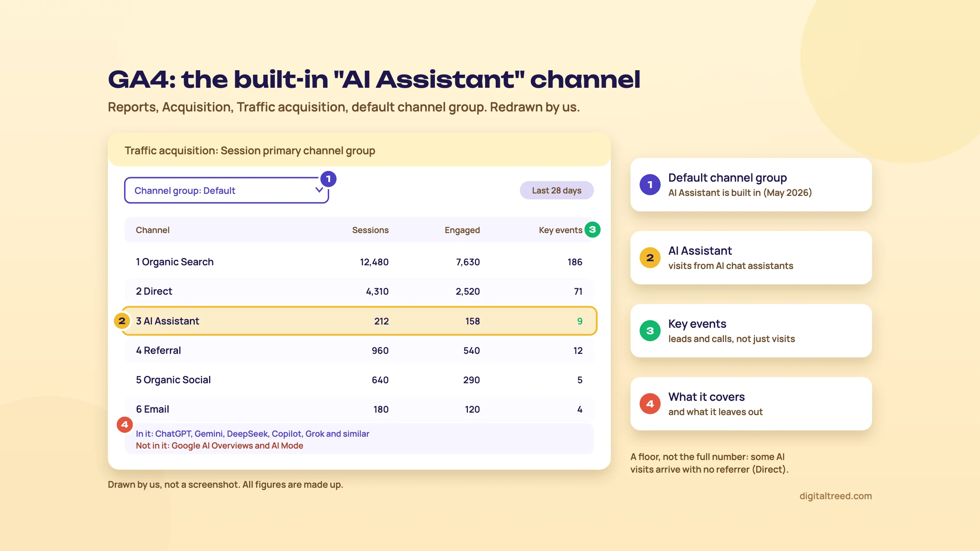The image size is (980, 551).
Task: Click the What it covers legend card heading
Action: coord(706,397)
